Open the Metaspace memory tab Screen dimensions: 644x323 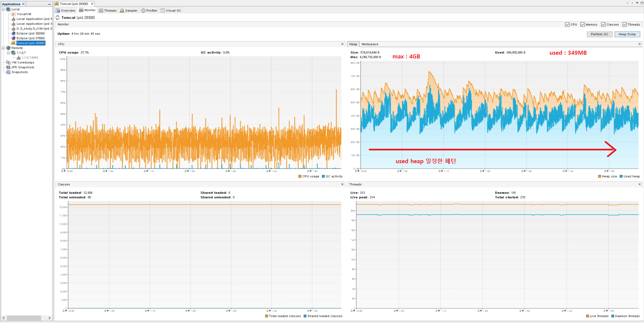(x=370, y=44)
